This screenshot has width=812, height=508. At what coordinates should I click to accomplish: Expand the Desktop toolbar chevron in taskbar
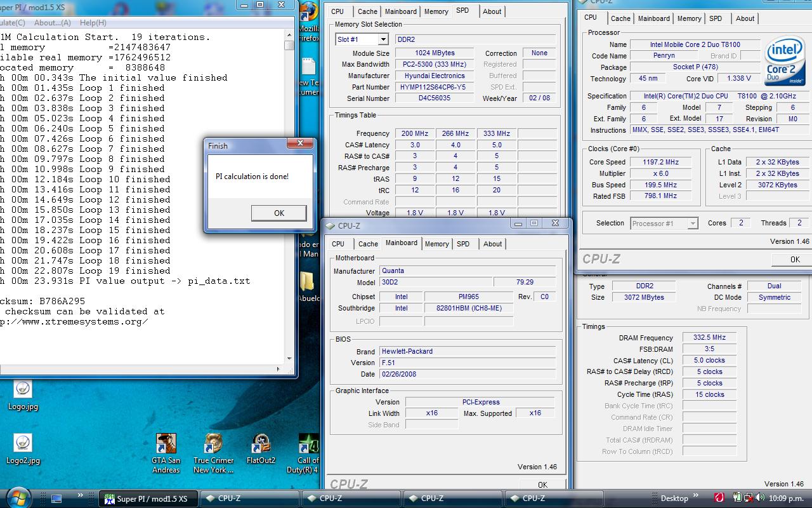pos(695,495)
